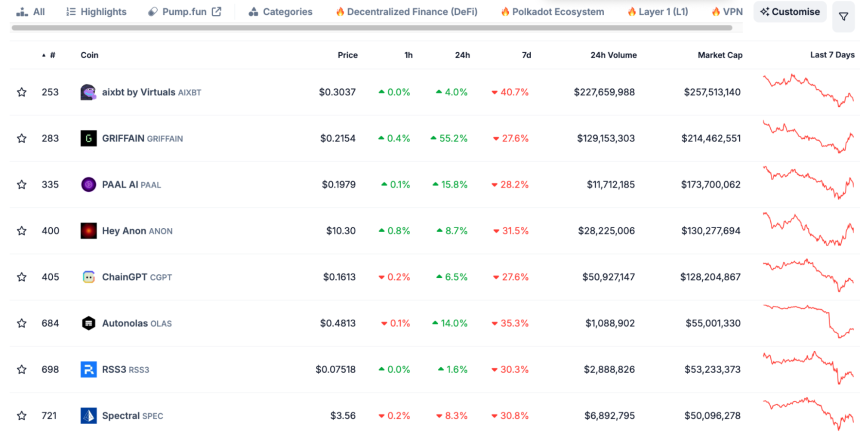Select Decentralized Finance (DeFi) category
860x438 pixels.
pyautogui.click(x=406, y=12)
